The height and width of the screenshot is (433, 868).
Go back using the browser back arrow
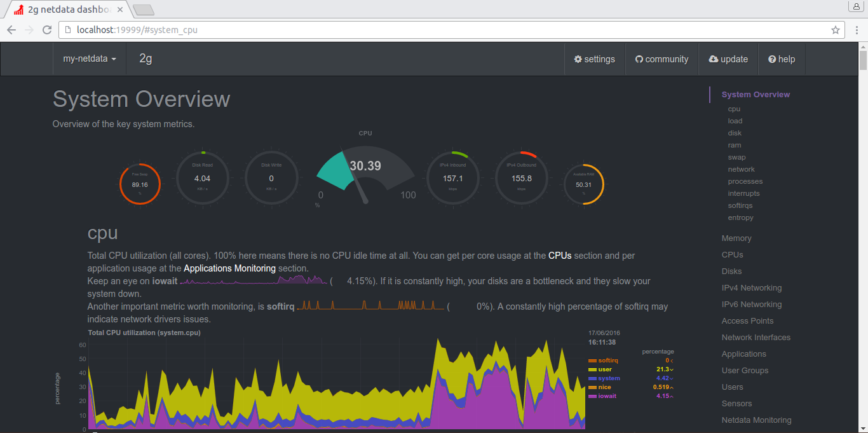(x=11, y=30)
